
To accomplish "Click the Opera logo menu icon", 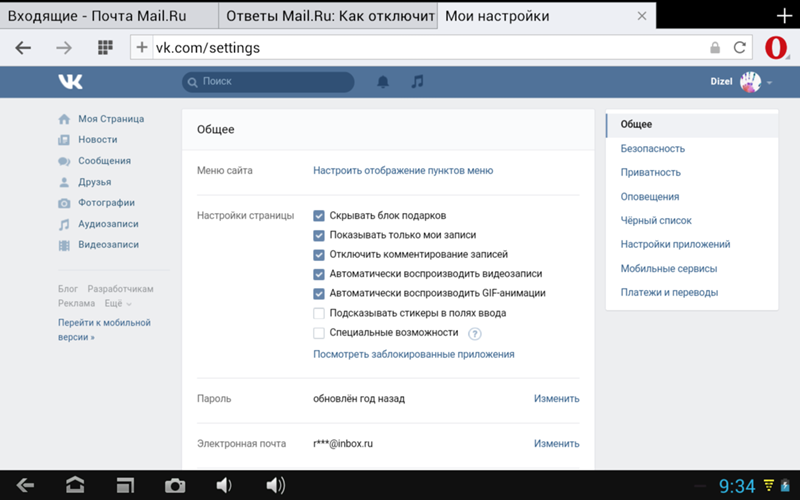I will coord(776,47).
